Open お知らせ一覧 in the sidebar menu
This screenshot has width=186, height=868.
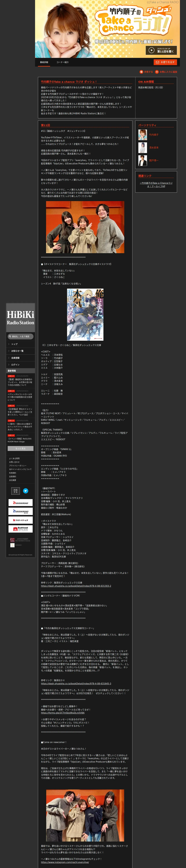click(21, 351)
